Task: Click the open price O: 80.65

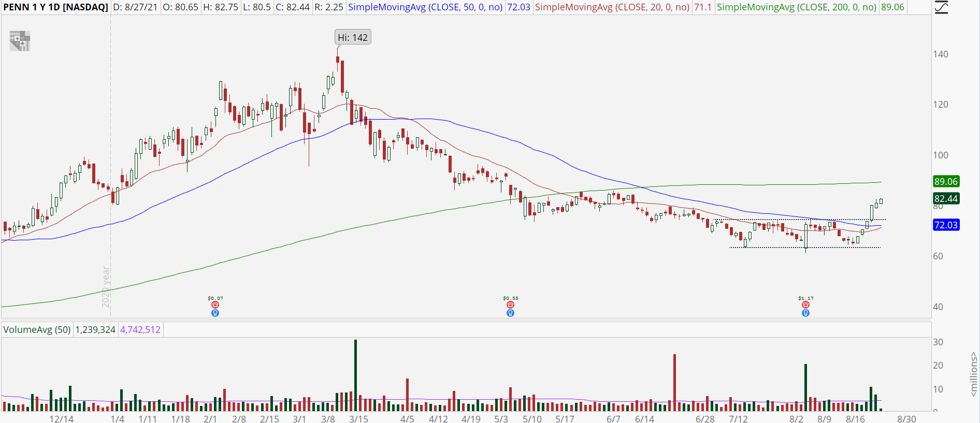Action: click(180, 7)
